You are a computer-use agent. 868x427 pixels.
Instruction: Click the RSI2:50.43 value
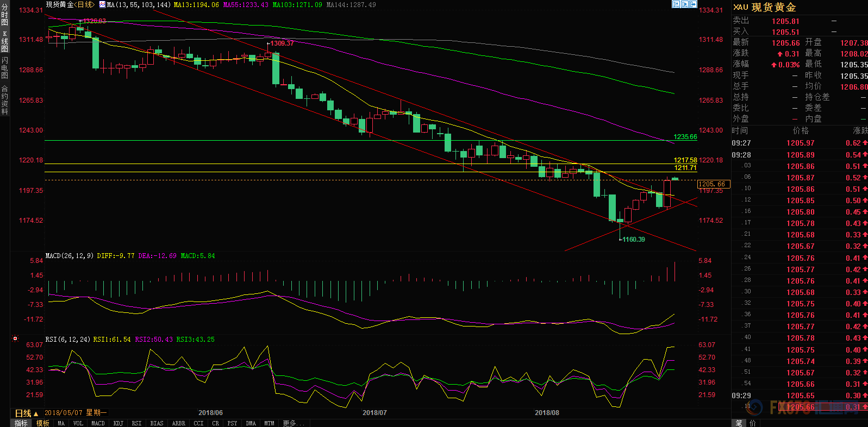point(154,339)
